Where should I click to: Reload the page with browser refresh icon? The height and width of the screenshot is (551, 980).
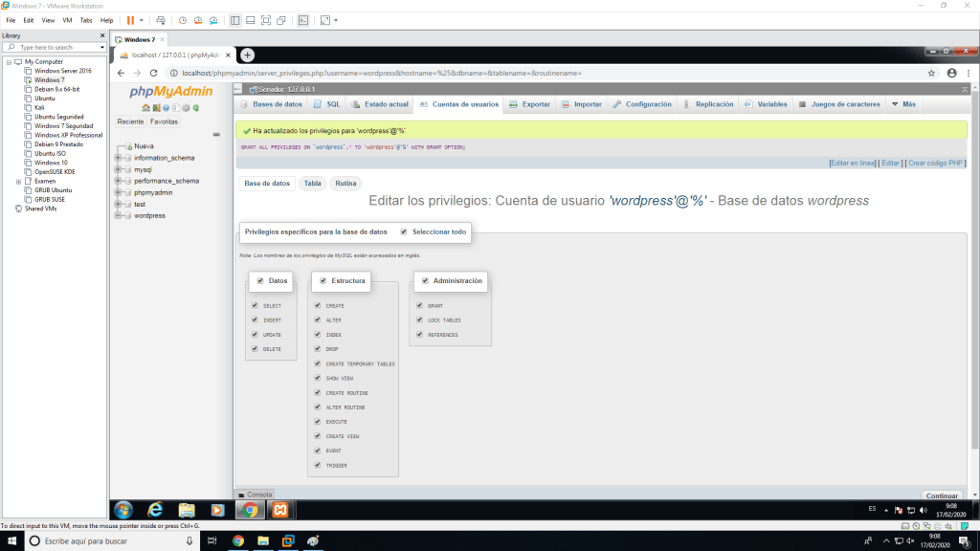point(153,73)
